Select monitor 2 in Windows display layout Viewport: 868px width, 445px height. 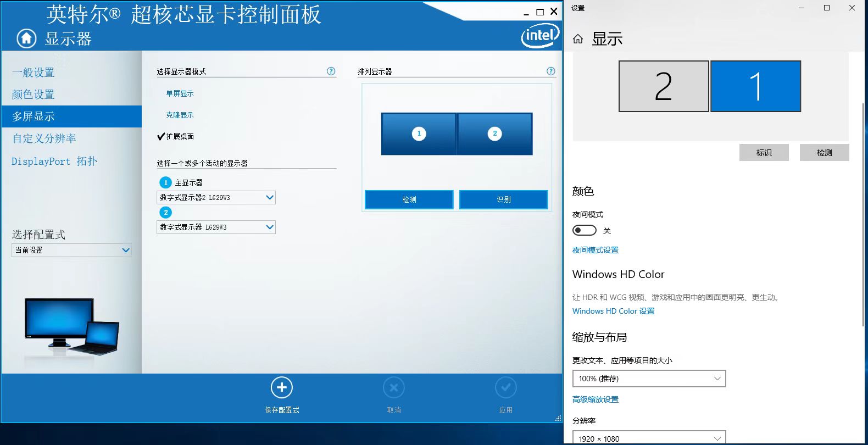coord(664,86)
